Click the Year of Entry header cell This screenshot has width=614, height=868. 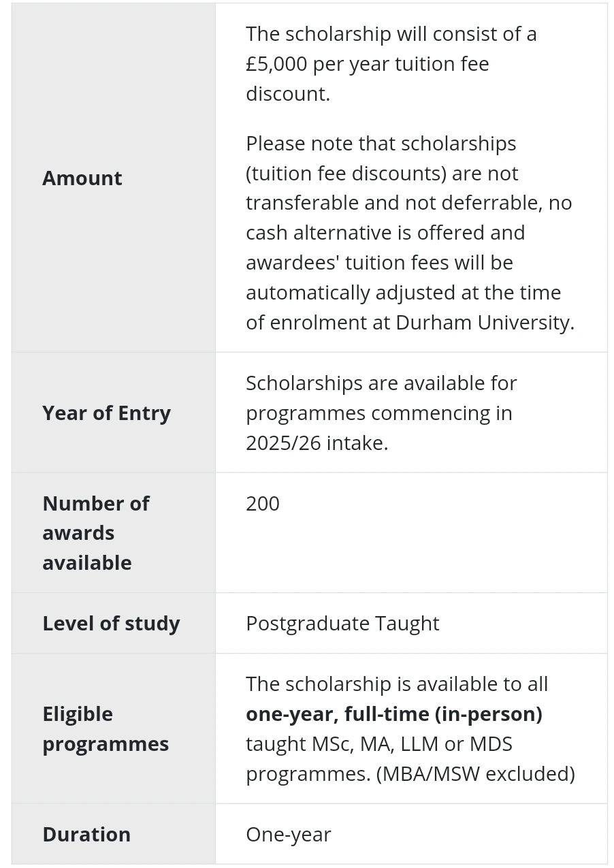click(x=106, y=413)
